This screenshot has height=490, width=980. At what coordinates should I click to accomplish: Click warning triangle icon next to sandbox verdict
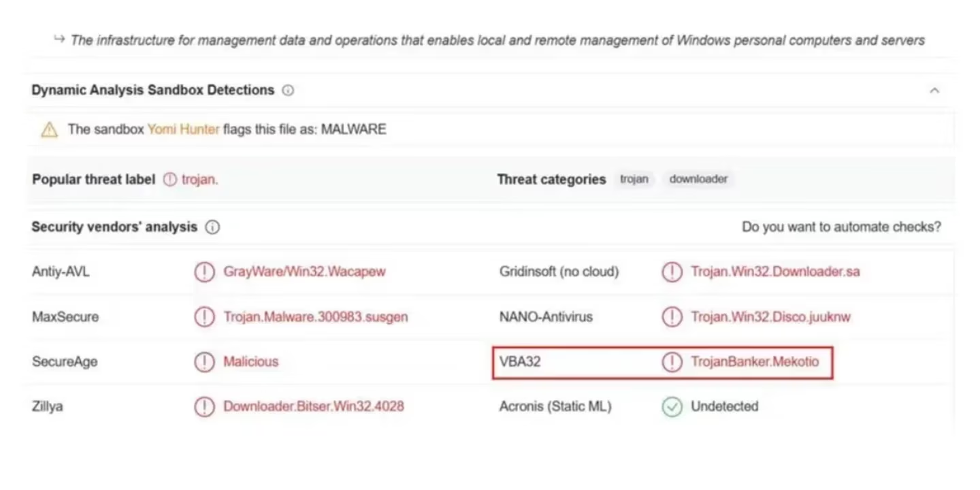pyautogui.click(x=49, y=129)
